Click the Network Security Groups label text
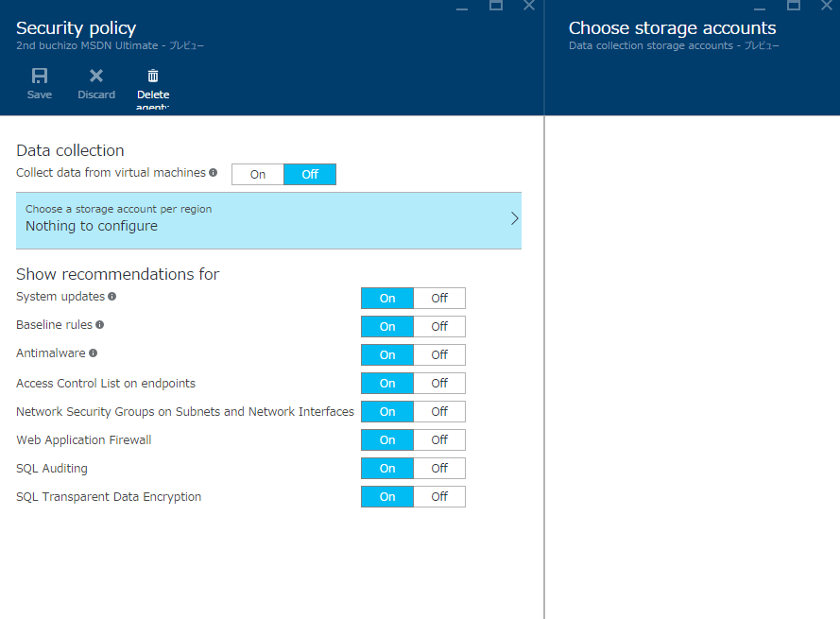The image size is (840, 619). (x=185, y=412)
